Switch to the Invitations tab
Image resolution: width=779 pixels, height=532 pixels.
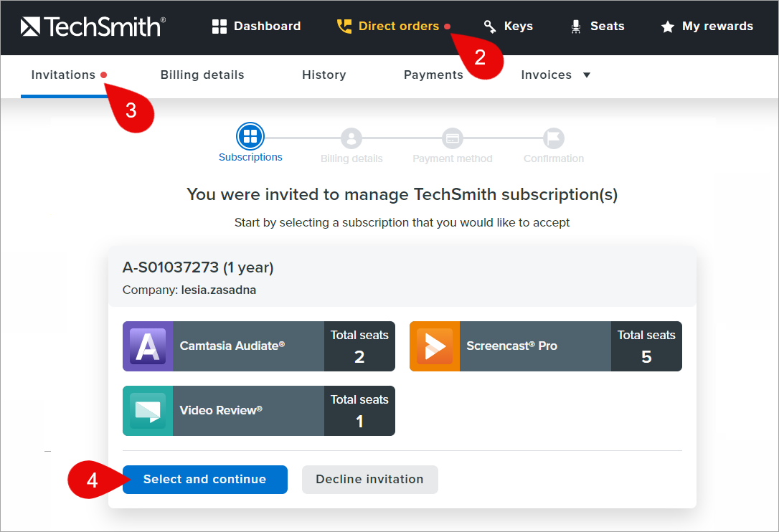click(x=63, y=75)
